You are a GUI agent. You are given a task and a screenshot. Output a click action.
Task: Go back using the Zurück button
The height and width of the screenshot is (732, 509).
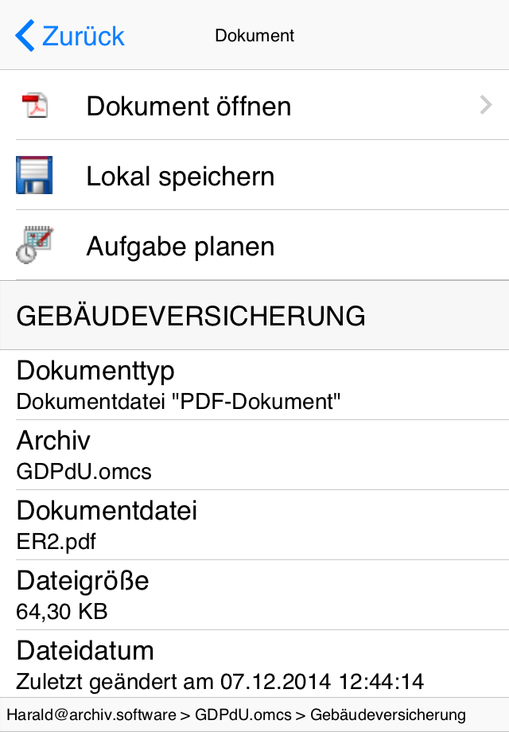click(x=70, y=35)
